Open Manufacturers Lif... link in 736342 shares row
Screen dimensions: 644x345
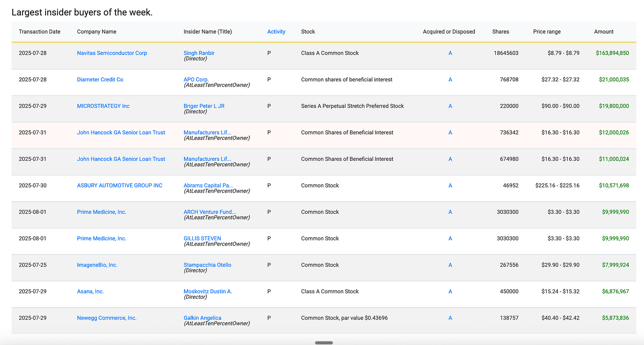point(207,133)
